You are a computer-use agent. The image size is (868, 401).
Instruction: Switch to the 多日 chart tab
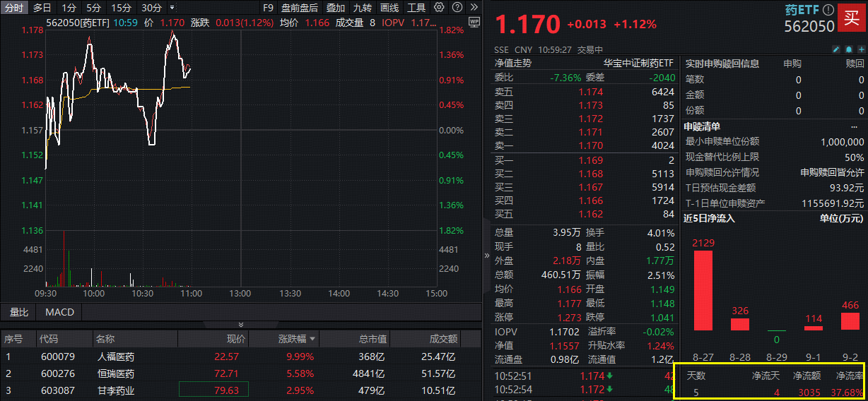click(42, 8)
